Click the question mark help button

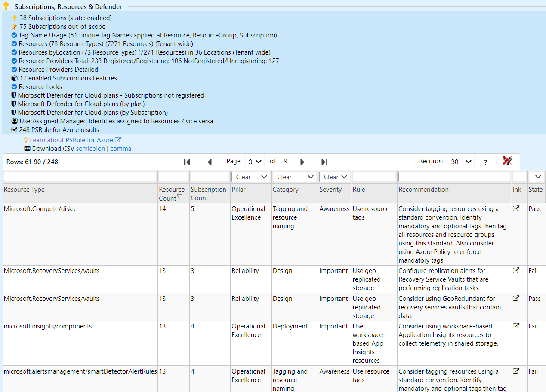(x=485, y=162)
